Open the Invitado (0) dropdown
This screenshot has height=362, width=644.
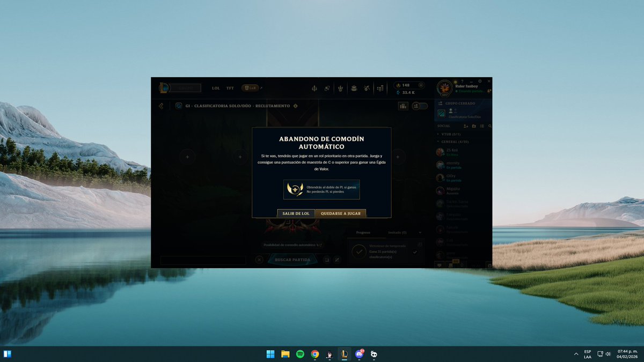click(405, 233)
